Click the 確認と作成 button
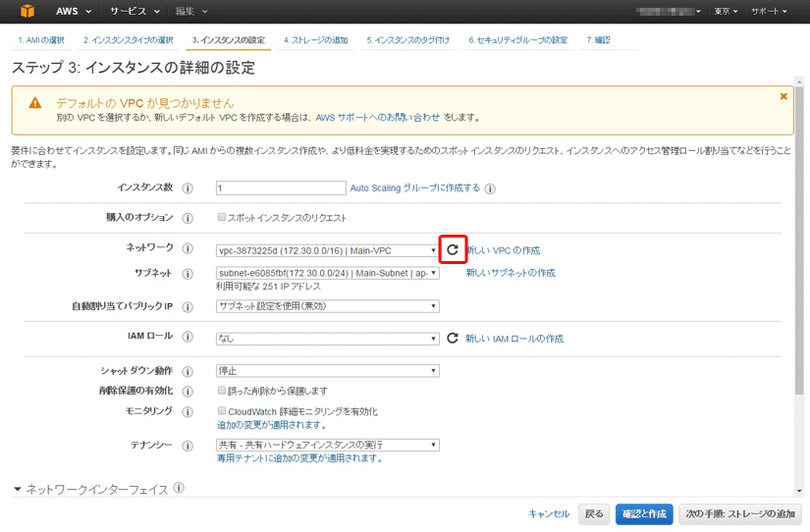The image size is (810, 532). (644, 513)
